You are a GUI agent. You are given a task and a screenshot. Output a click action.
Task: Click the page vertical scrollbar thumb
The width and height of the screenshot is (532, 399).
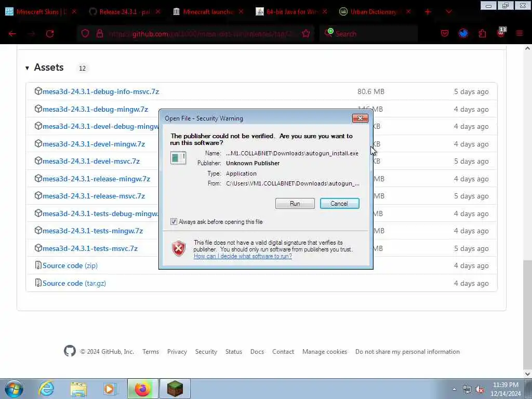(527, 314)
